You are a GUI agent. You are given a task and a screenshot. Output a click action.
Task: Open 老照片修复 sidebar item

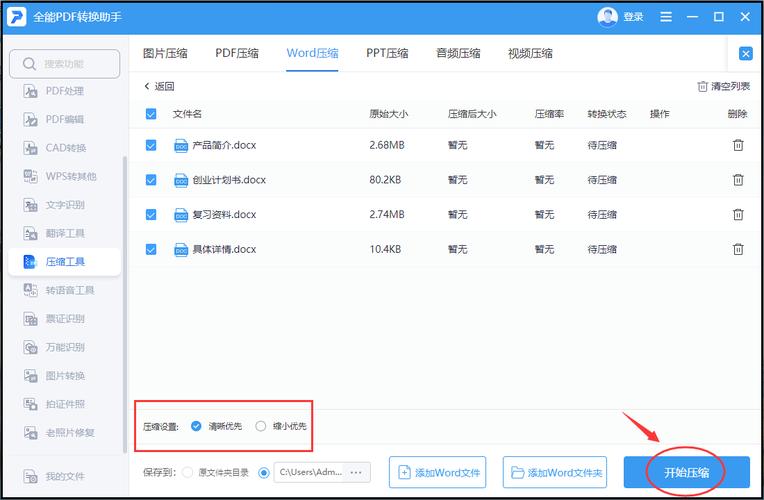[58, 432]
